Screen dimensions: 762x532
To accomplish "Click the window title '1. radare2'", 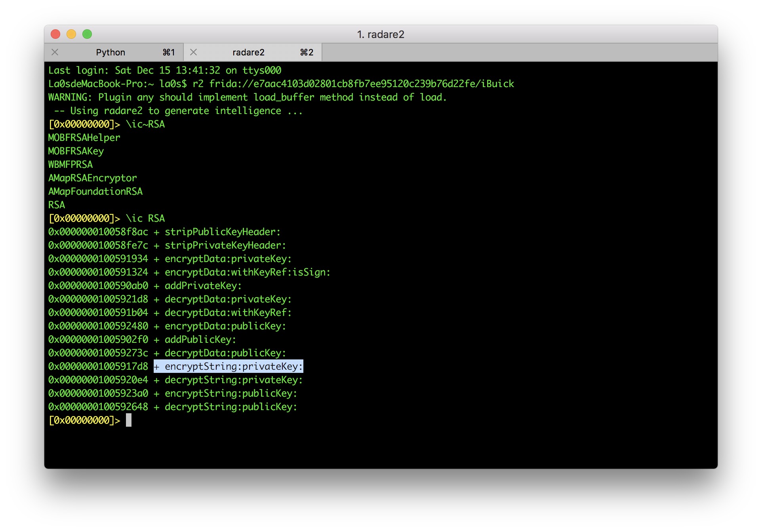I will click(x=381, y=34).
